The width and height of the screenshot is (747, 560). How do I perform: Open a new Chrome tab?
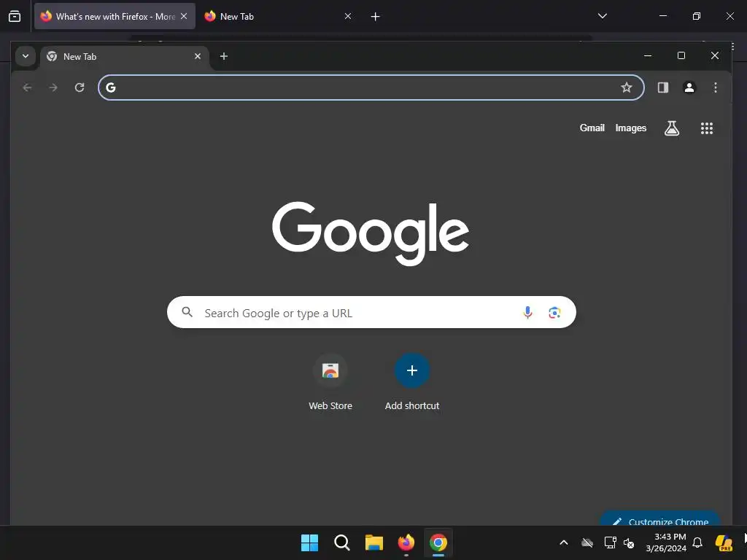pyautogui.click(x=223, y=56)
